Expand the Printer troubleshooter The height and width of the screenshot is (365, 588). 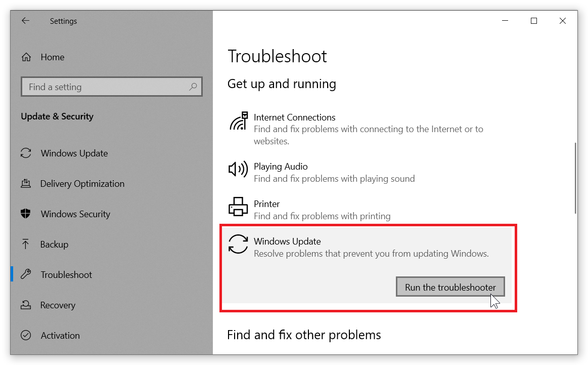tap(267, 204)
